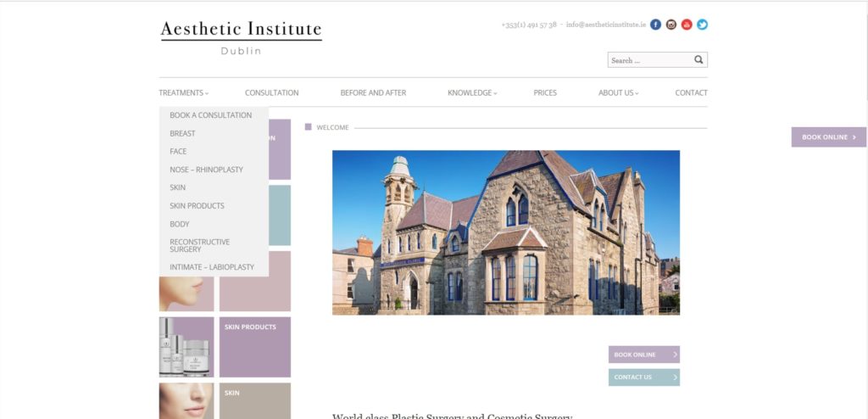Click the info@aestheticinstitute.ie email link
The image size is (868, 419).
pyautogui.click(x=605, y=25)
